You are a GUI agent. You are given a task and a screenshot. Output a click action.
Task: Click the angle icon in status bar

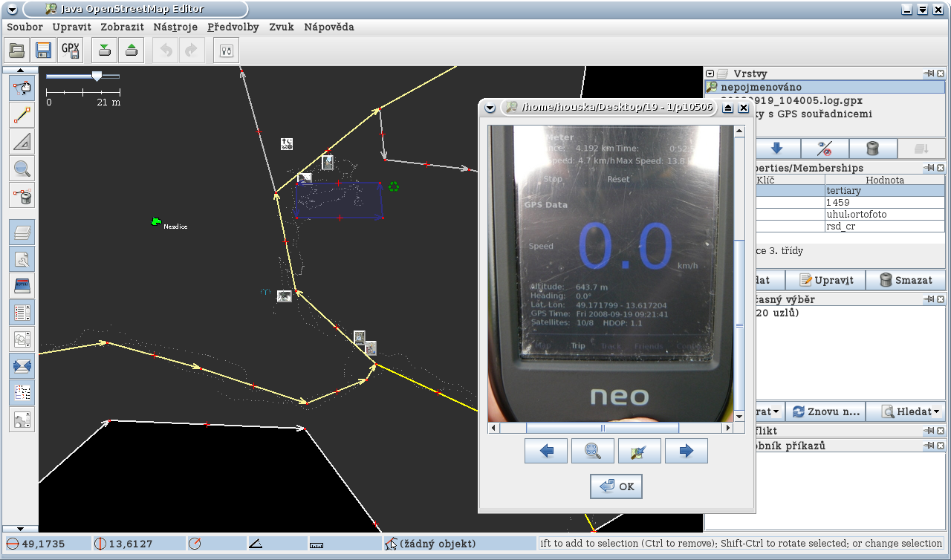click(x=255, y=544)
